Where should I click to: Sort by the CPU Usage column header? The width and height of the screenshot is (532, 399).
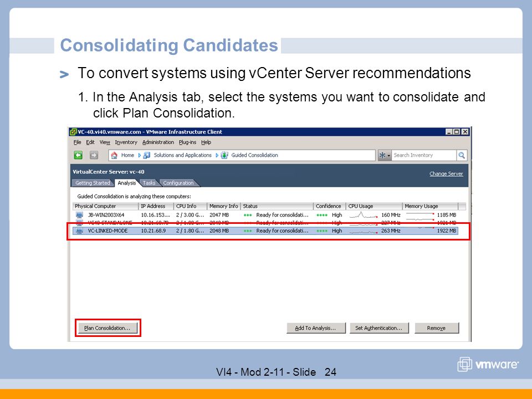click(x=374, y=206)
